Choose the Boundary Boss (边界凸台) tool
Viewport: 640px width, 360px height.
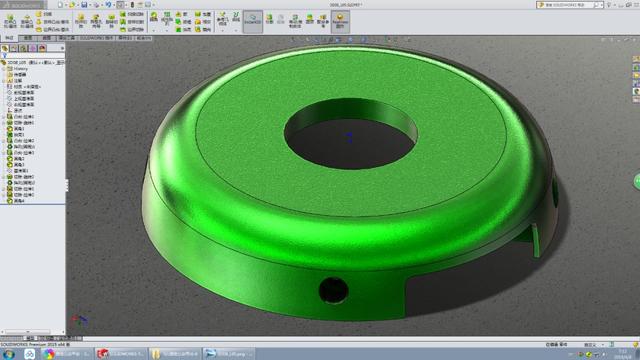53,29
